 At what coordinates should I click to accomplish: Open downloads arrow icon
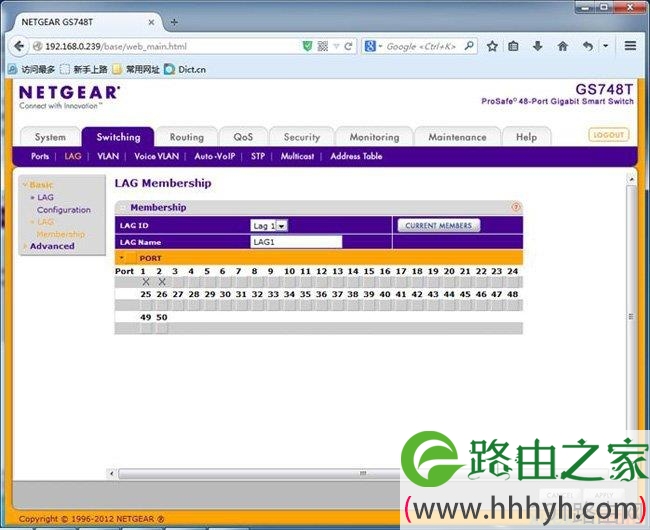click(x=538, y=46)
